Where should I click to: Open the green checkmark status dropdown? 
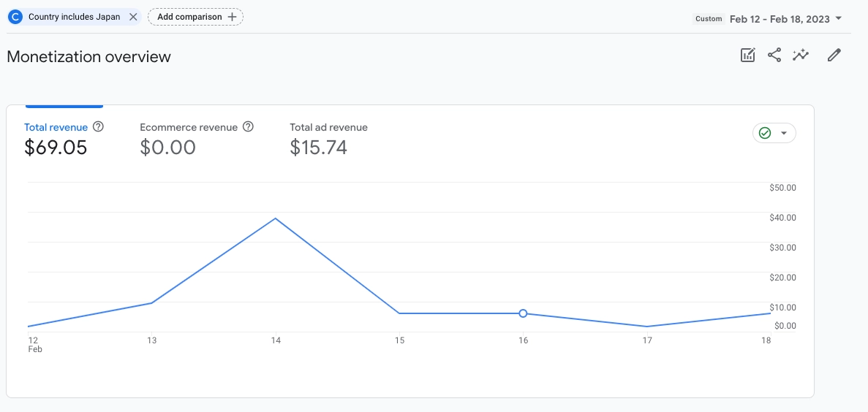coord(774,133)
